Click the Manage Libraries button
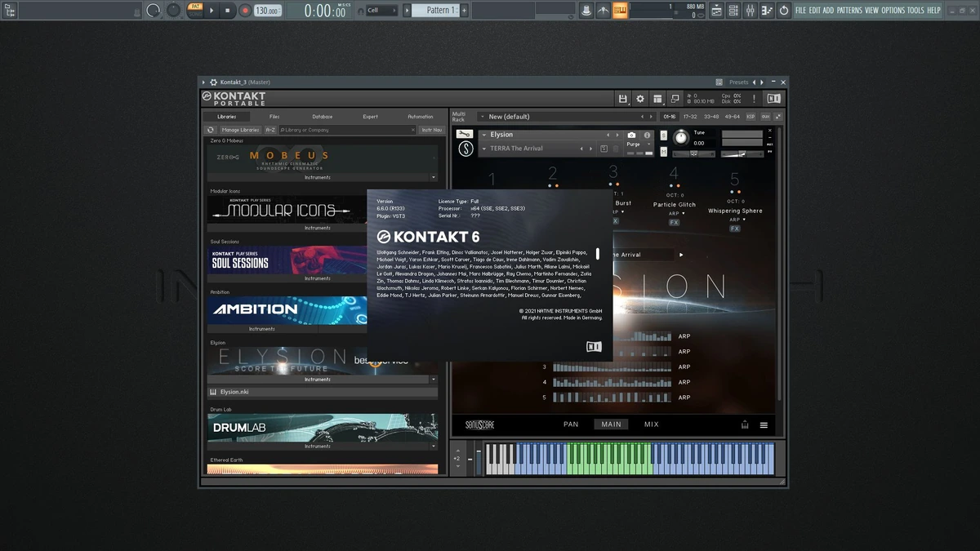The width and height of the screenshot is (980, 551). tap(240, 130)
